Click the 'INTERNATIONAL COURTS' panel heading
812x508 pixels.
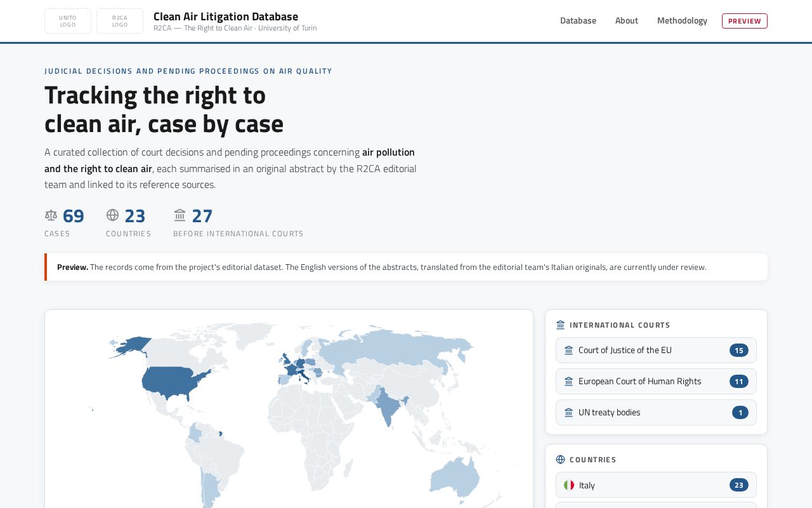620,325
